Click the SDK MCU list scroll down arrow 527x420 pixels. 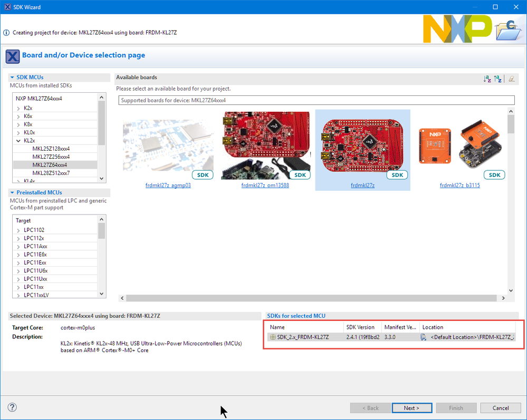tap(101, 179)
